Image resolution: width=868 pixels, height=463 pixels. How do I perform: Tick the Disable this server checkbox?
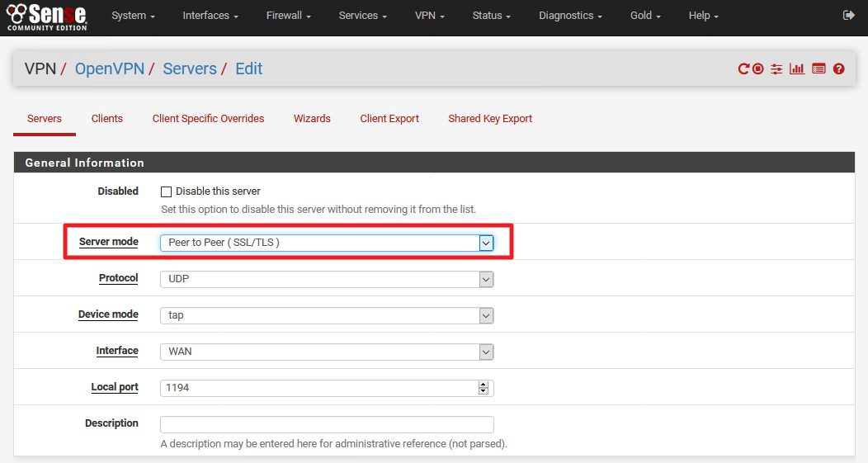coord(166,191)
